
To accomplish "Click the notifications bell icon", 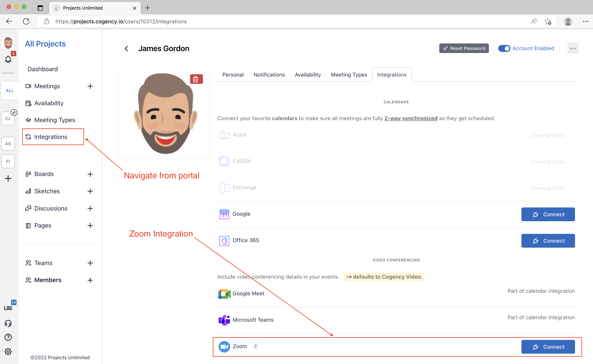I will (x=8, y=59).
